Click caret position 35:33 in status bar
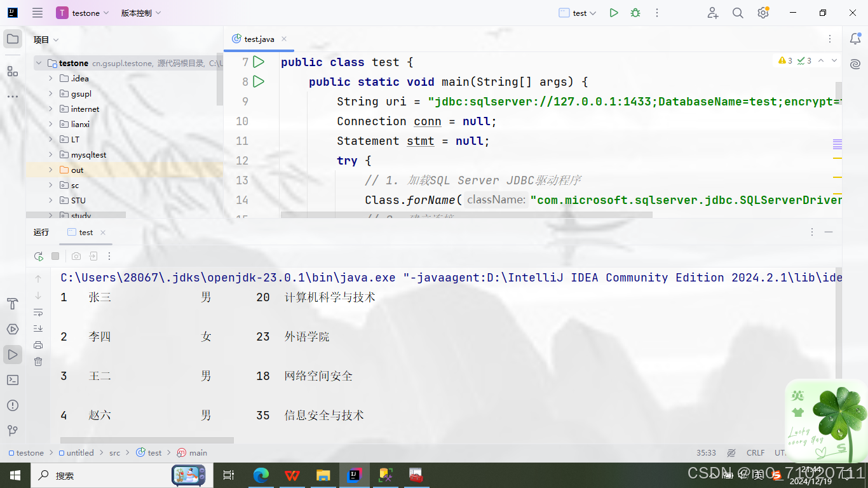Image resolution: width=868 pixels, height=488 pixels. click(x=706, y=453)
